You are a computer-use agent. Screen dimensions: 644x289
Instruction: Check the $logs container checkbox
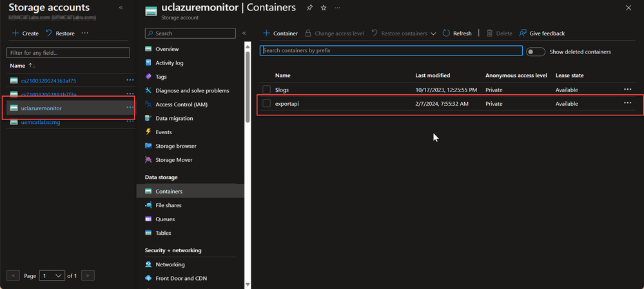coord(266,90)
